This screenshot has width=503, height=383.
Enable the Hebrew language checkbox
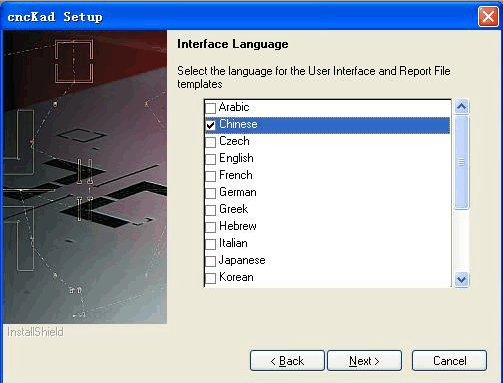(x=210, y=227)
